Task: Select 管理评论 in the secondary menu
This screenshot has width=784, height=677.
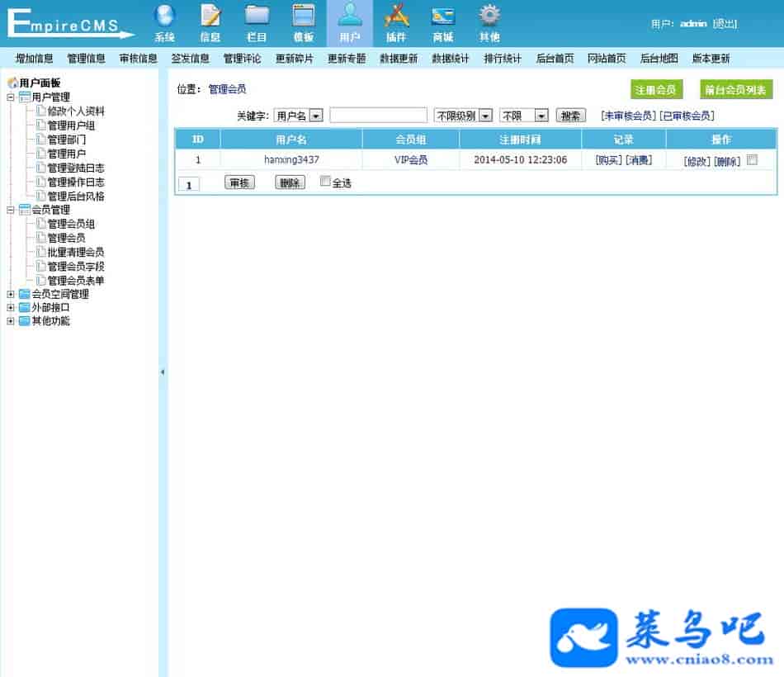Action: [x=242, y=59]
